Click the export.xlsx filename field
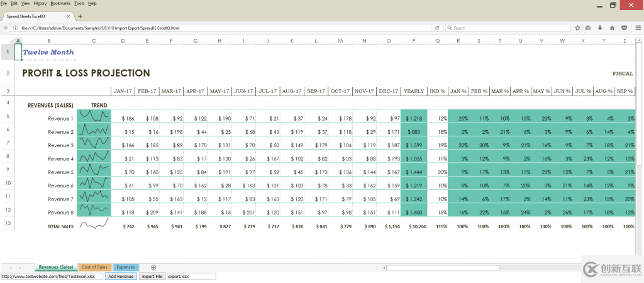This screenshot has height=283, width=644. [191, 277]
